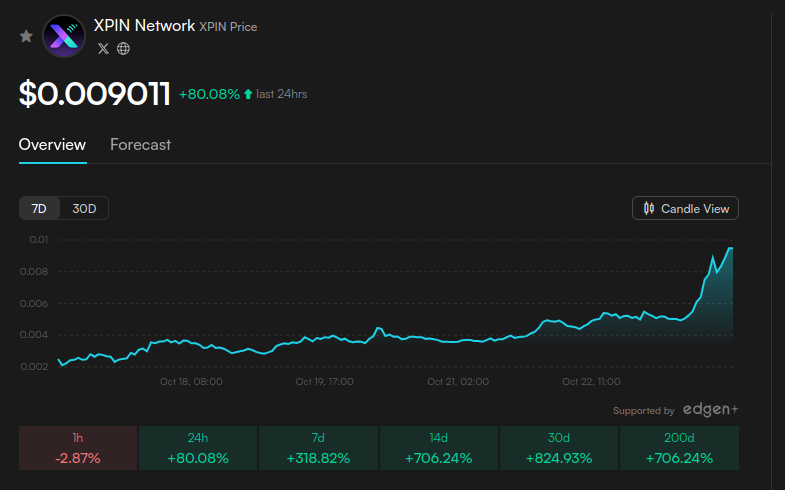This screenshot has width=785, height=490.
Task: Click the XPIN Network logo
Action: point(64,36)
